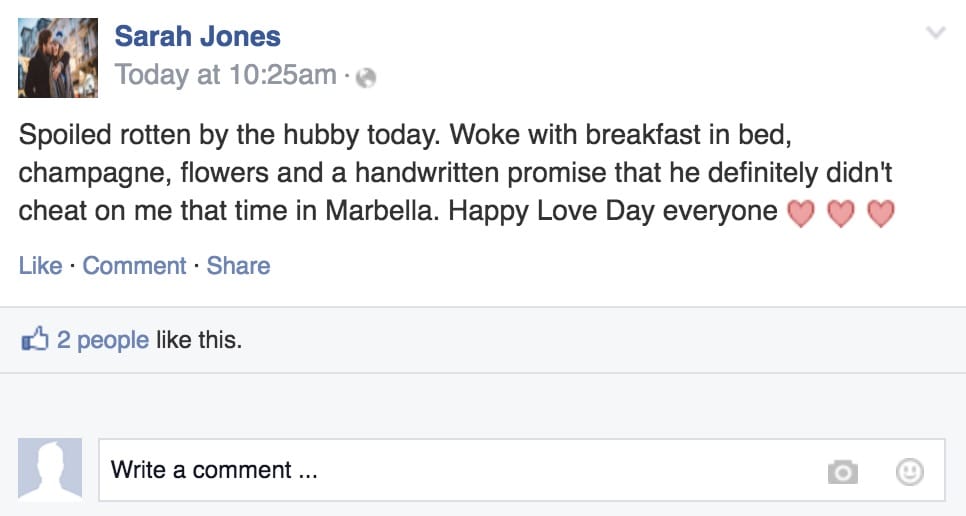Click the middle pink heart emoji
Screen dimensions: 966x516
tap(841, 213)
